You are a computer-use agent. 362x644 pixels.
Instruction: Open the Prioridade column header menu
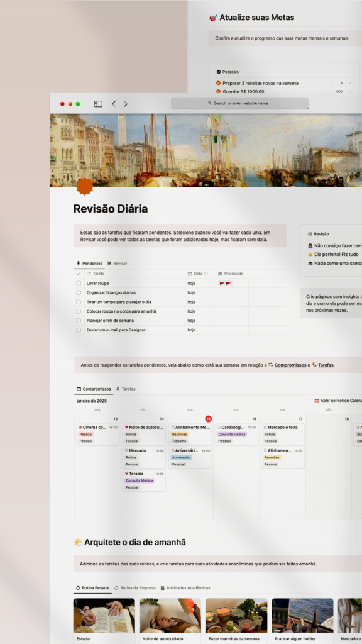[232, 274]
